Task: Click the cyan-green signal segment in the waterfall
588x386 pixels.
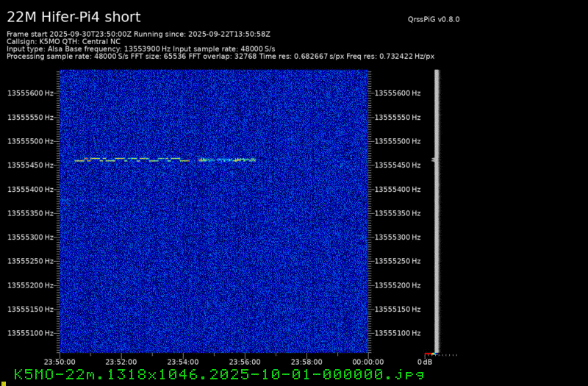Action: tap(228, 159)
